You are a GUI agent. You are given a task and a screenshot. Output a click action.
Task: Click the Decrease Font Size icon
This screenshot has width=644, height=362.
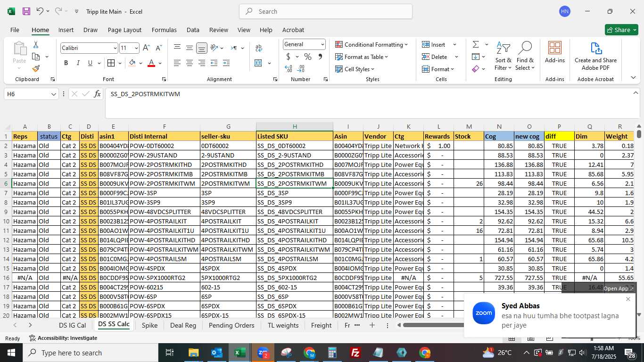158,48
